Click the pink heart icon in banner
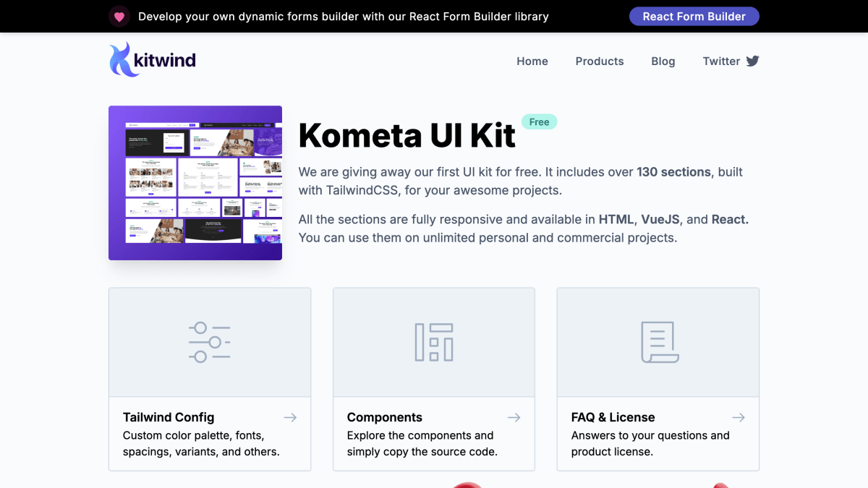 (119, 16)
